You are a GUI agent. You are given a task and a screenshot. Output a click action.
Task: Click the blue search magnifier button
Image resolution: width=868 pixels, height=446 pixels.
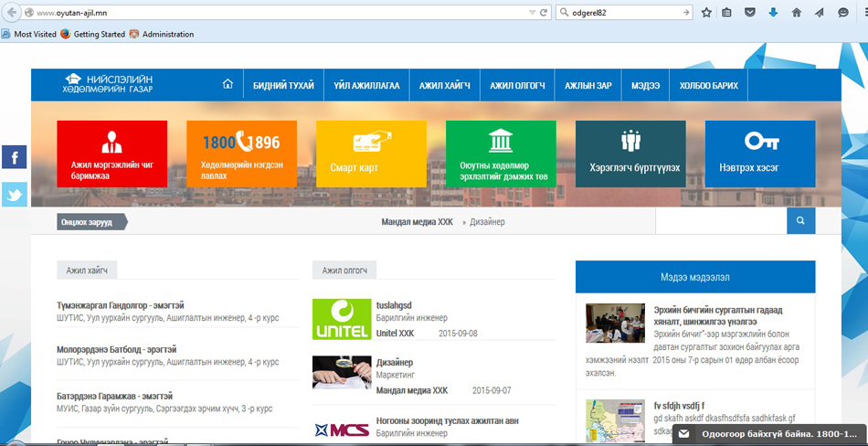coord(800,221)
